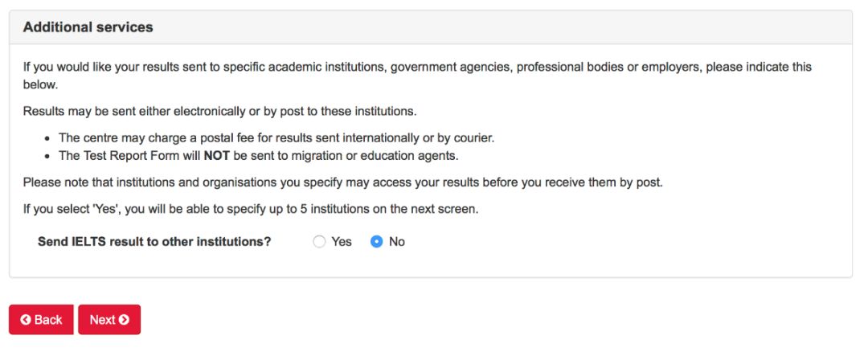
Task: Click the 'No' option label text
Action: (x=397, y=242)
